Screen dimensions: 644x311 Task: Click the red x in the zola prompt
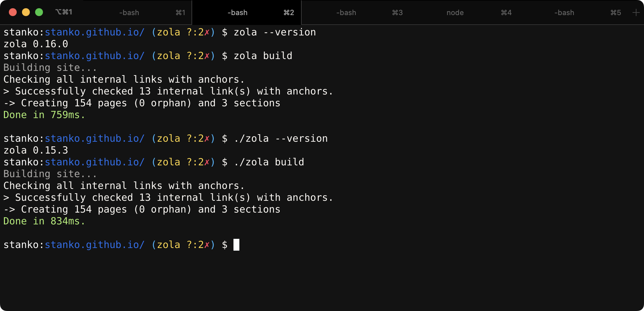click(207, 32)
